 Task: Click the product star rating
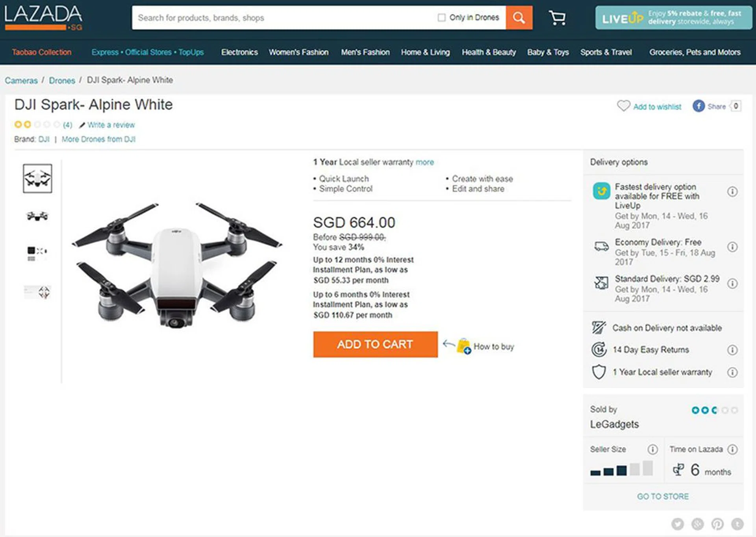[37, 125]
